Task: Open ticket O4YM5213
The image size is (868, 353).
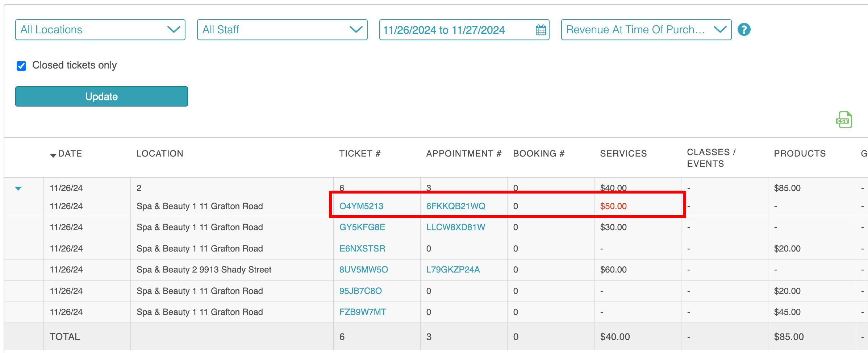Action: (x=361, y=206)
